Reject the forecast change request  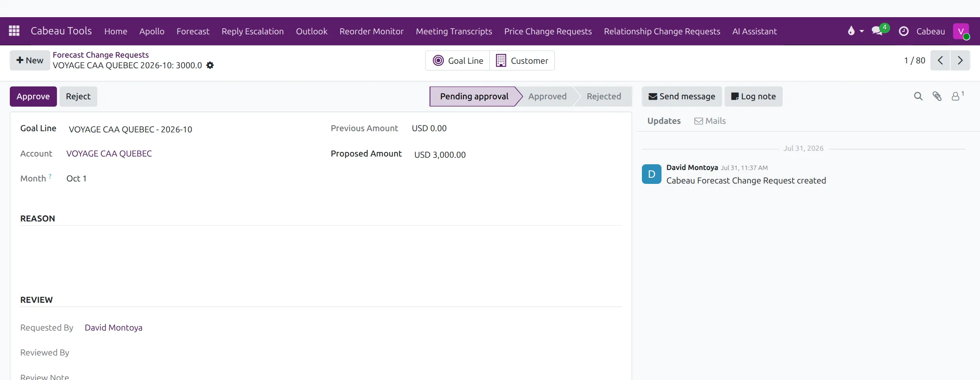coord(78,96)
